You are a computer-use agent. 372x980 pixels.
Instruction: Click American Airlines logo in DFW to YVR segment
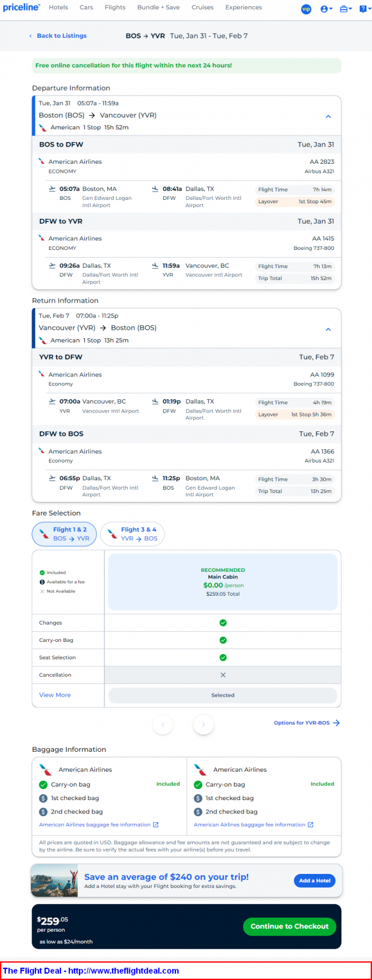point(42,238)
